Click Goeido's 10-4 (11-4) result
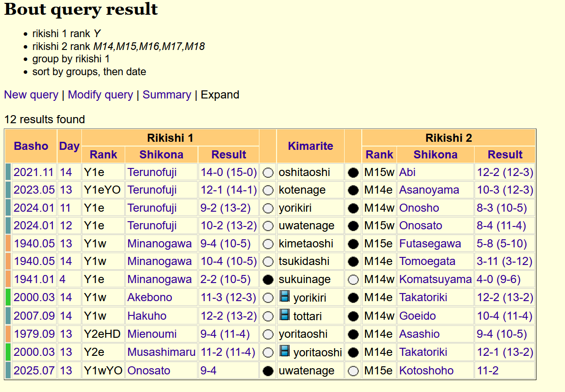This screenshot has width=565, height=392. [505, 316]
